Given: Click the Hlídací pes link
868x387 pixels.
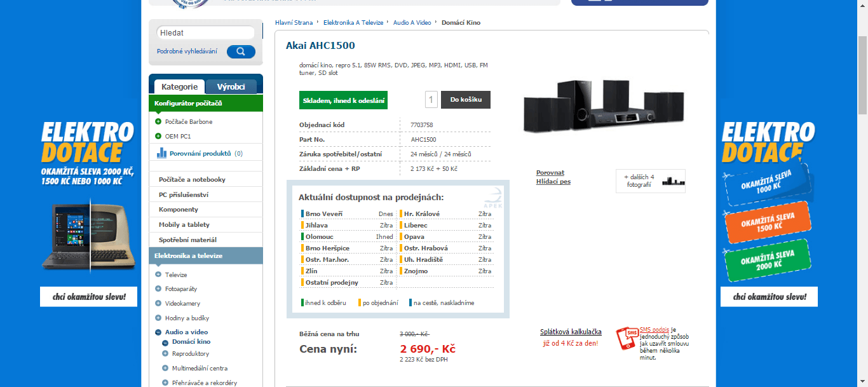Looking at the screenshot, I should pos(553,181).
